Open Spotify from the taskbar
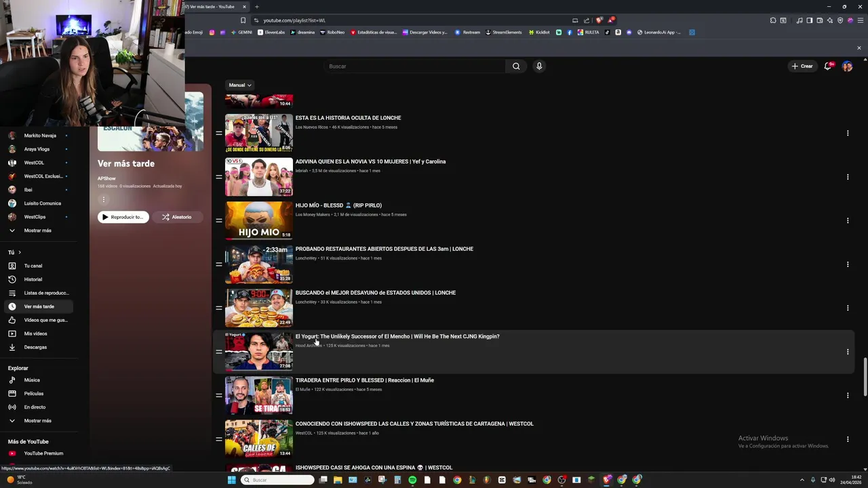This screenshot has height=488, width=868. [x=412, y=480]
